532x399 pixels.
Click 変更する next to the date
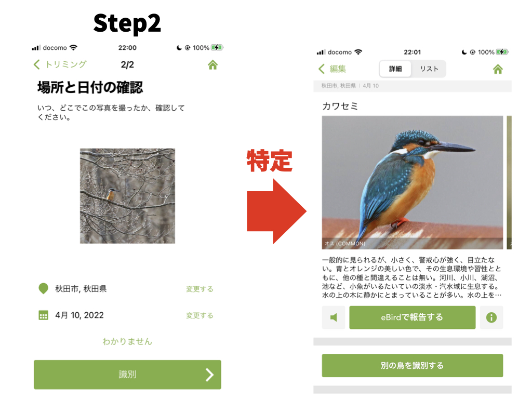click(199, 315)
